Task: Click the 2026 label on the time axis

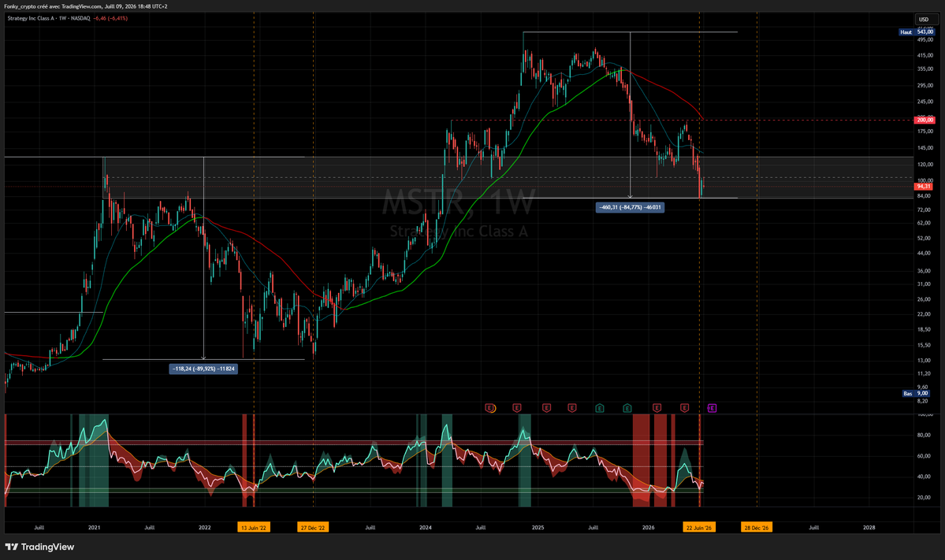Action: pos(649,528)
